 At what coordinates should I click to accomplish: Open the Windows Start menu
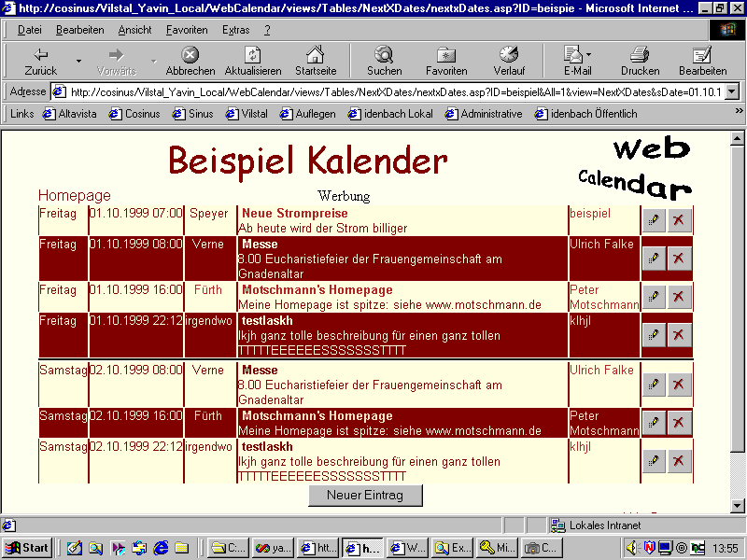click(x=28, y=548)
